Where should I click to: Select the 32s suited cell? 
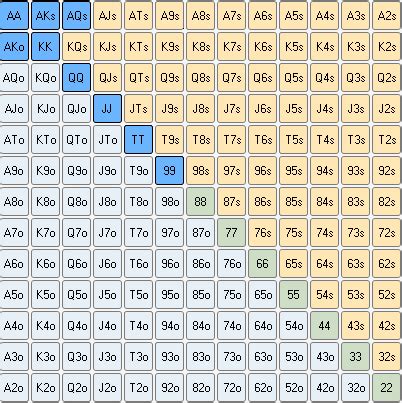[x=387, y=356]
